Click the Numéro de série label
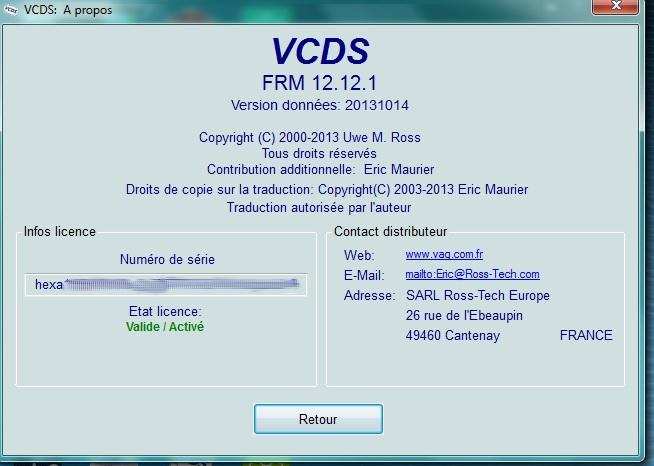This screenshot has width=654, height=466. (167, 259)
